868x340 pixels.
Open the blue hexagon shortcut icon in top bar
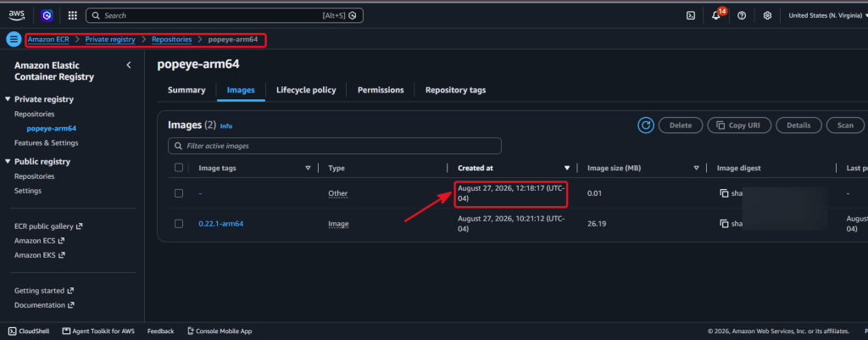pos(47,15)
